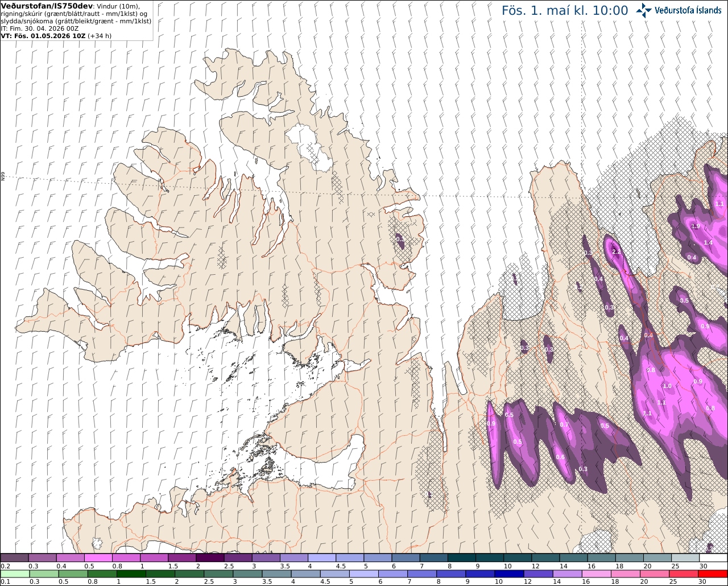
Task: Click the 1.4 snowfall value label
Action: [708, 242]
